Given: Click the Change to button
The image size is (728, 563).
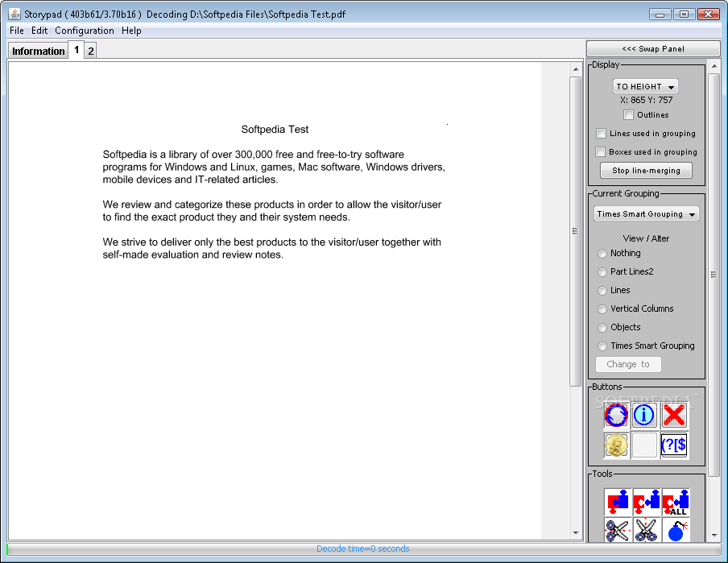Looking at the screenshot, I should [628, 364].
